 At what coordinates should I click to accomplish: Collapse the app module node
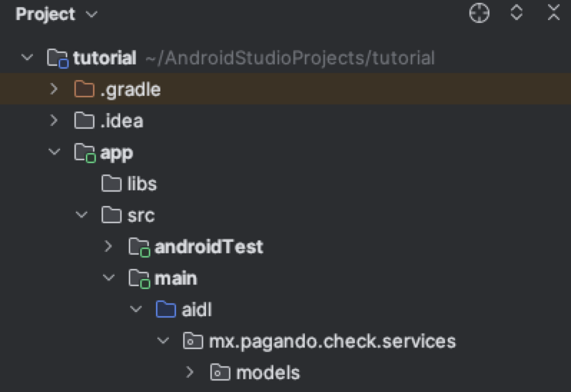tap(54, 152)
